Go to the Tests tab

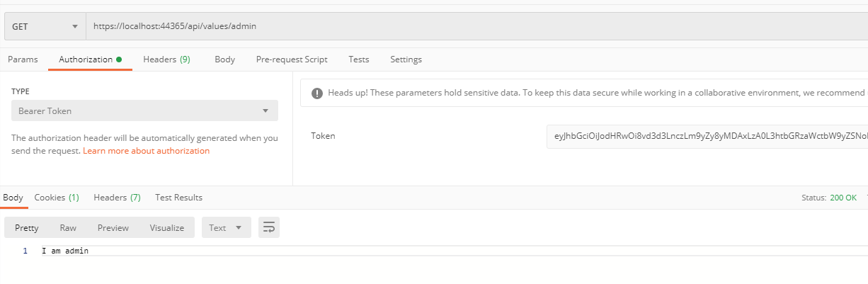[359, 59]
